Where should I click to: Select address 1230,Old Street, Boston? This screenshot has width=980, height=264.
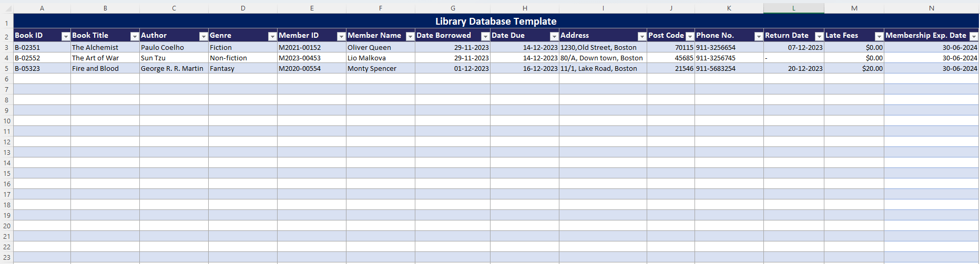[x=603, y=47]
